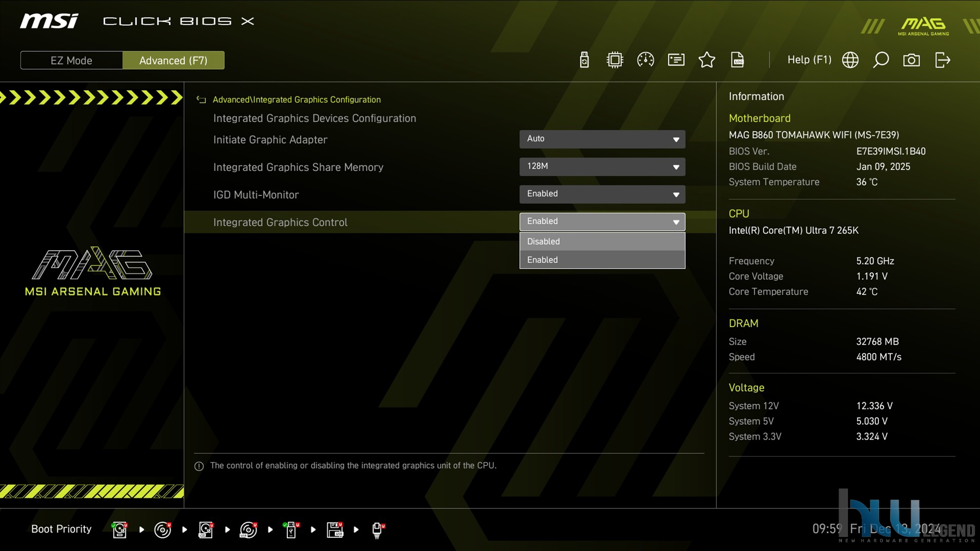980x551 pixels.
Task: Go back using the breadcrumb return arrow
Action: click(x=201, y=100)
